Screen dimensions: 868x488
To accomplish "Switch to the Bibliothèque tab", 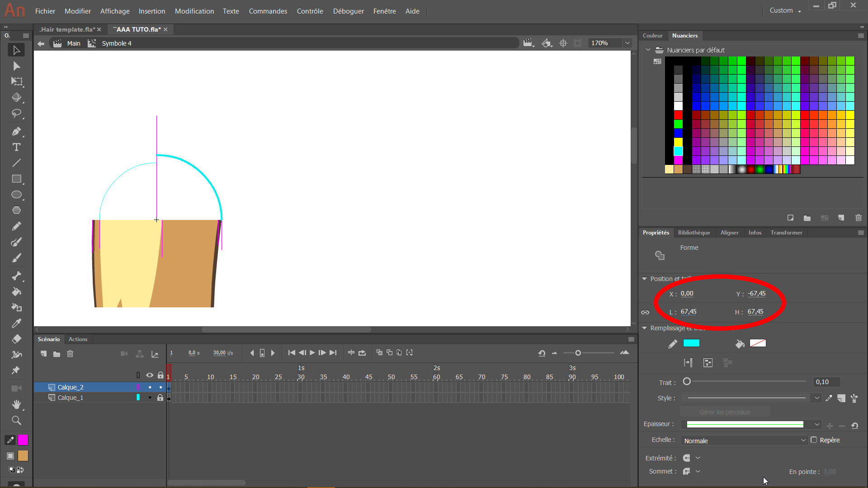I will (693, 233).
